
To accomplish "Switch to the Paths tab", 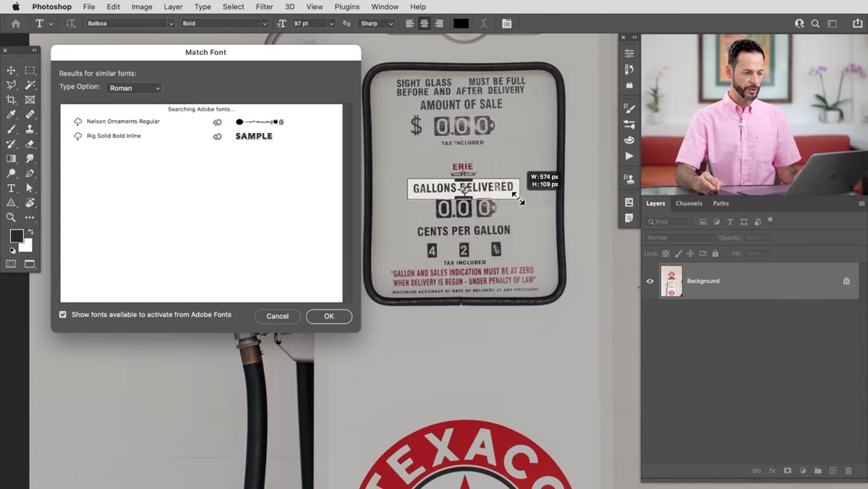I will tap(720, 203).
